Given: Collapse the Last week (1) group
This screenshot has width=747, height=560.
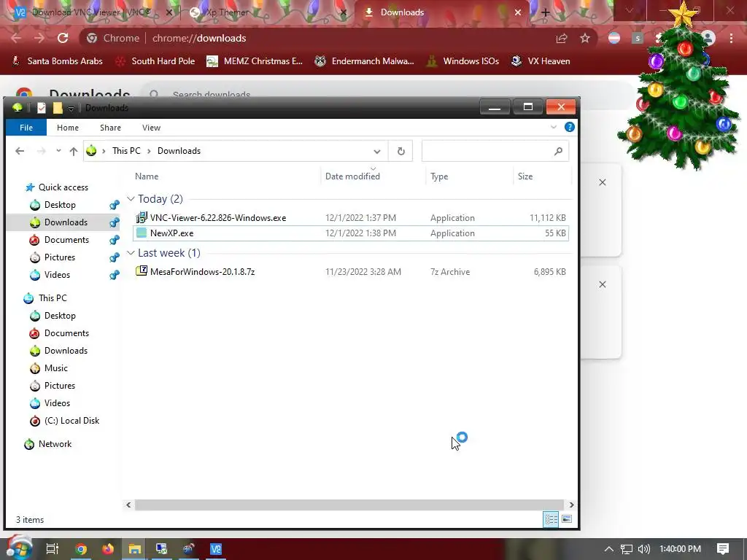Looking at the screenshot, I should pyautogui.click(x=131, y=253).
